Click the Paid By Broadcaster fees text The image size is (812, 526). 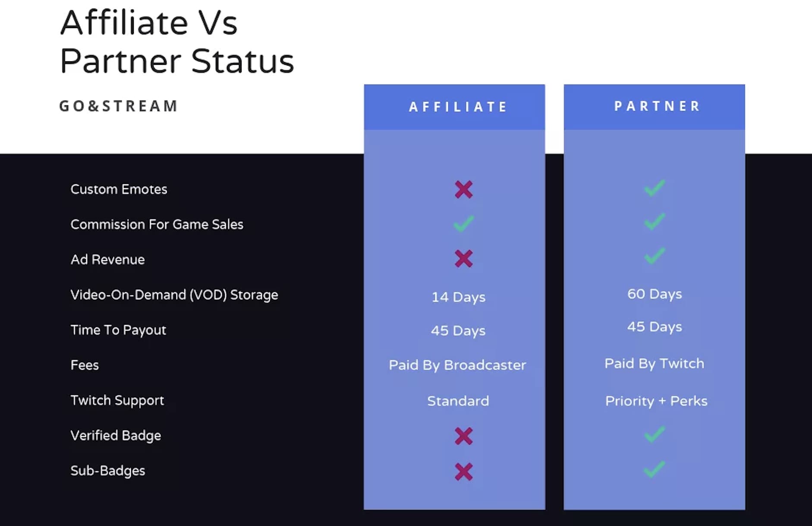457,365
